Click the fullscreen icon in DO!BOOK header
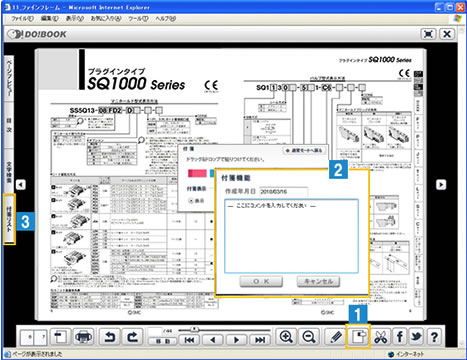The image size is (467, 360). [428, 34]
